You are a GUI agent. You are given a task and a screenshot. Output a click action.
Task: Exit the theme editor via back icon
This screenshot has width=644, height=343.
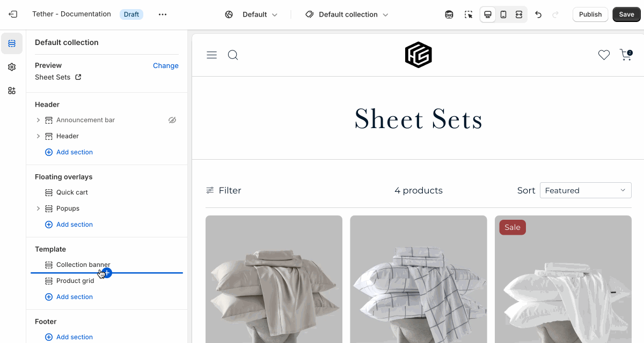[x=13, y=14]
